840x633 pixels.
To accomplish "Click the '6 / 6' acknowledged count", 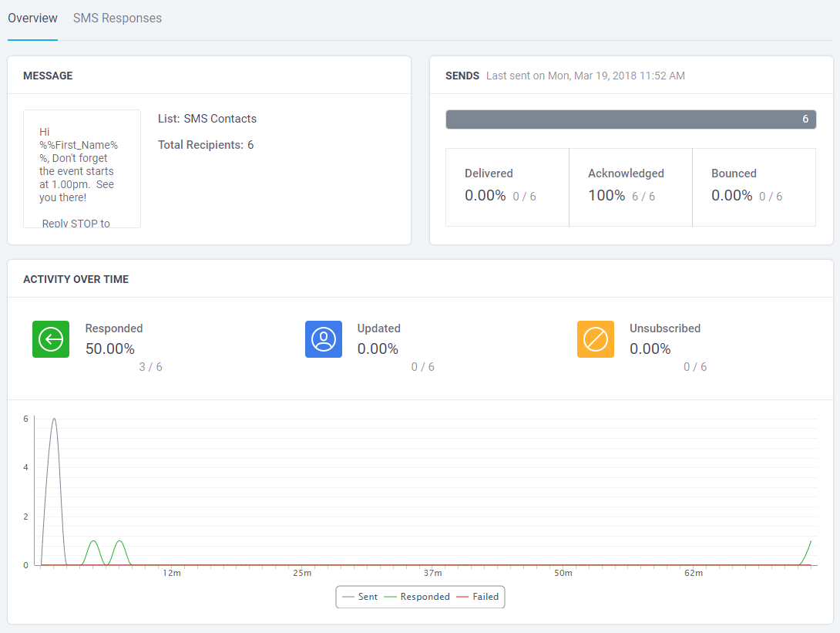I will [x=643, y=197].
